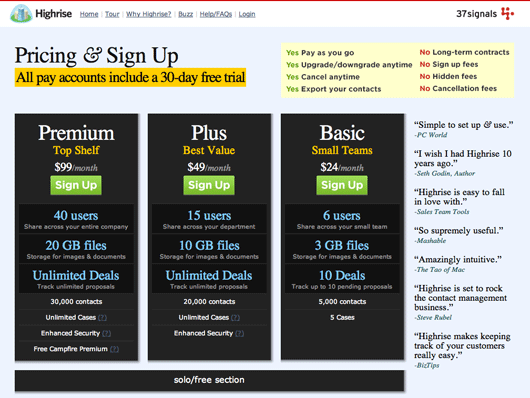530x398 pixels.
Task: Open the Help/FAQs nav link
Action: click(216, 14)
